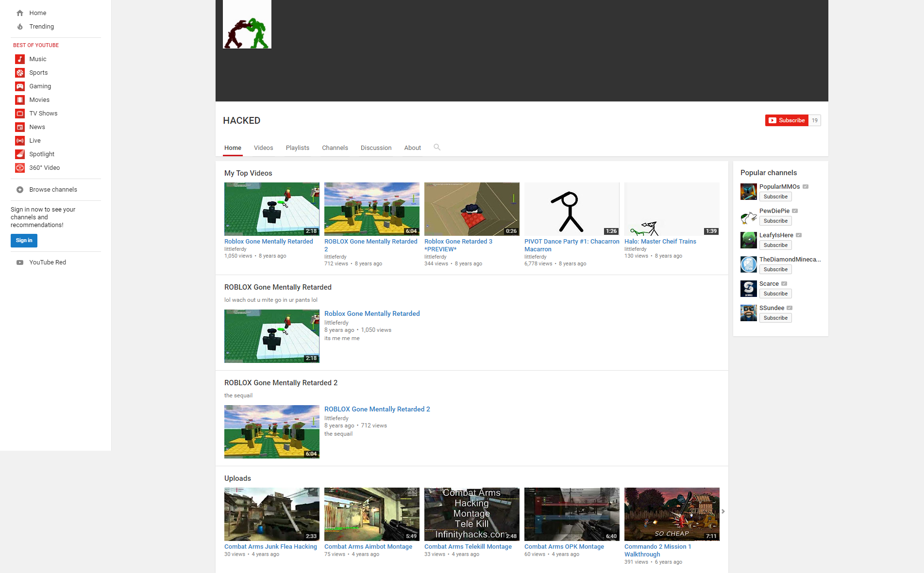The image size is (924, 573).
Task: Open the TheDiamondMinecart channel avatar
Action: coord(749,264)
